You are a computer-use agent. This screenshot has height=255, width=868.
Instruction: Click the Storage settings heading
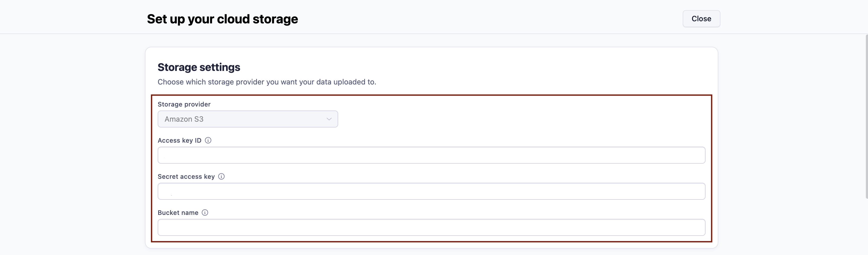[x=199, y=67]
